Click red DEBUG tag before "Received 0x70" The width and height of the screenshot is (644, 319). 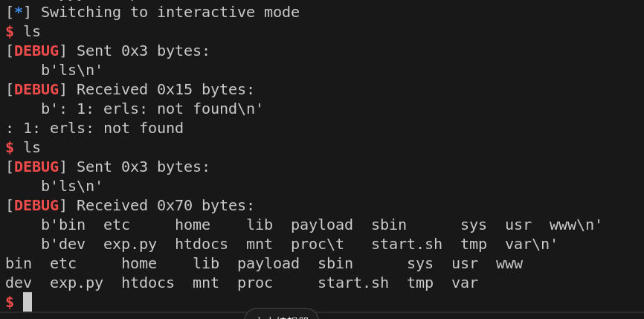pos(36,205)
